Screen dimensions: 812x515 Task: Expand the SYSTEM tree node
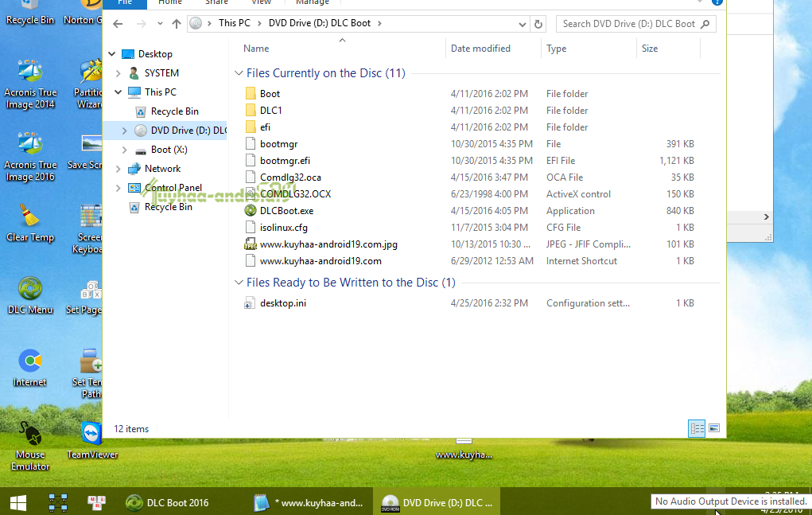pos(118,73)
